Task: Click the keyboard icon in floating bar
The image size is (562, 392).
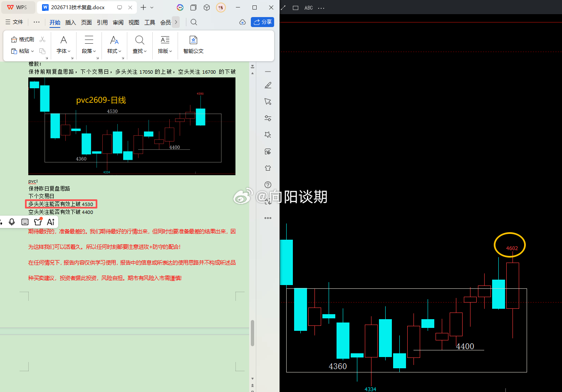Action: tap(25, 222)
